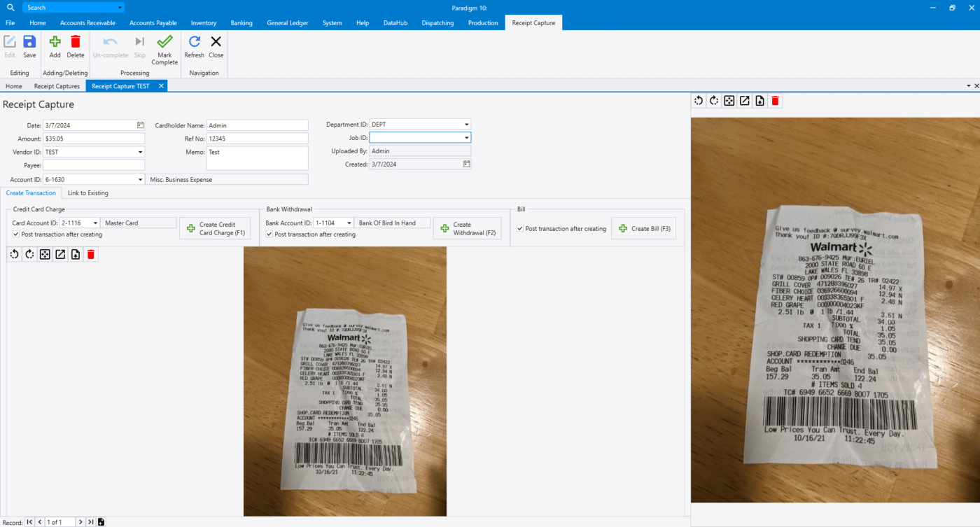The height and width of the screenshot is (527, 980).
Task: Toggle Bill post transaction checkbox
Action: pos(520,229)
